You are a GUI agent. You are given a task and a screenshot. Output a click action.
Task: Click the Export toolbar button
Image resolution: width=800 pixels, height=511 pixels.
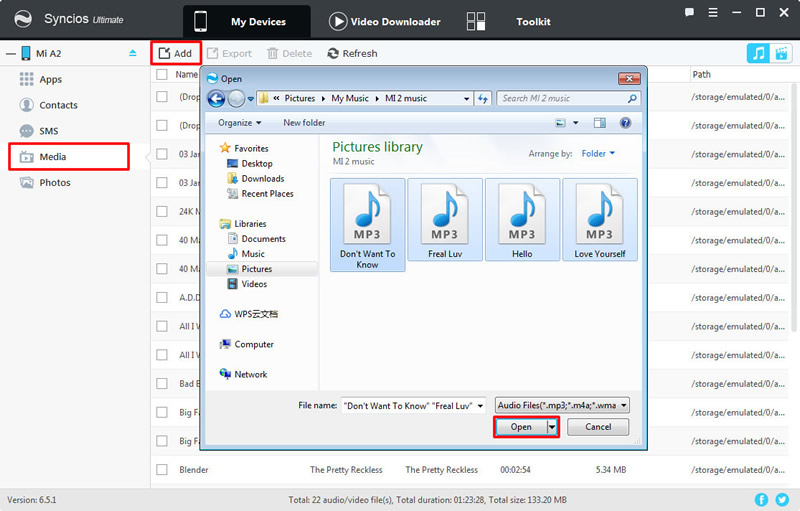230,53
